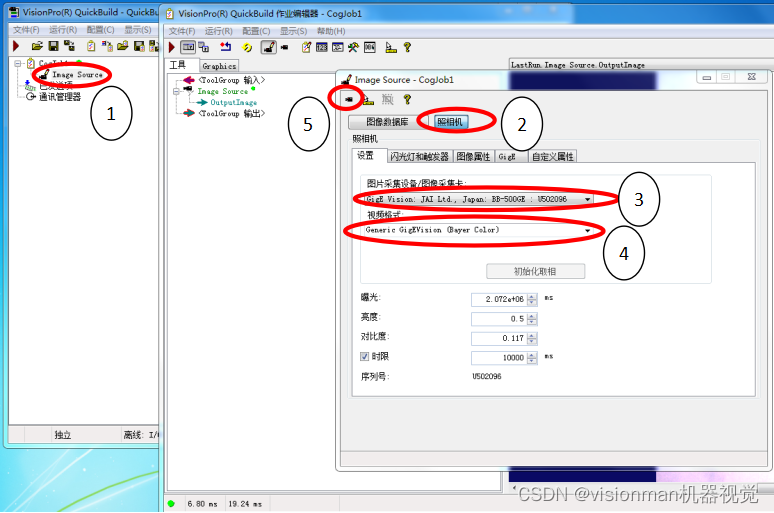Click the 照相机 camera button
Screen dimensions: 774x513
(x=450, y=121)
